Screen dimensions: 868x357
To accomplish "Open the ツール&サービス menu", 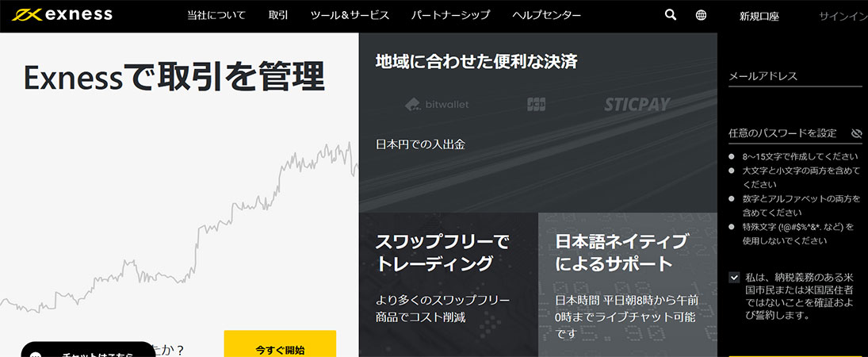I will click(350, 16).
